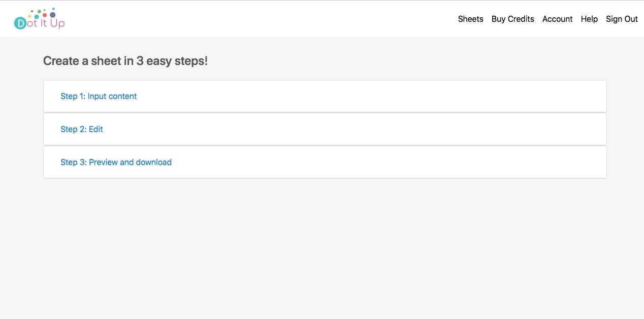The width and height of the screenshot is (644, 319).
Task: Click empty right side of Step 1 panel
Action: pos(457,96)
